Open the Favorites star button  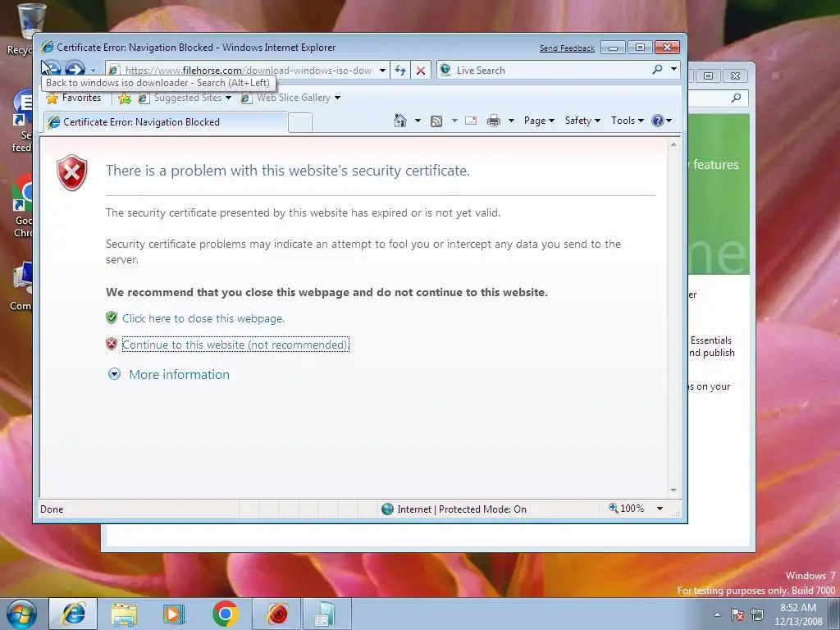point(74,98)
